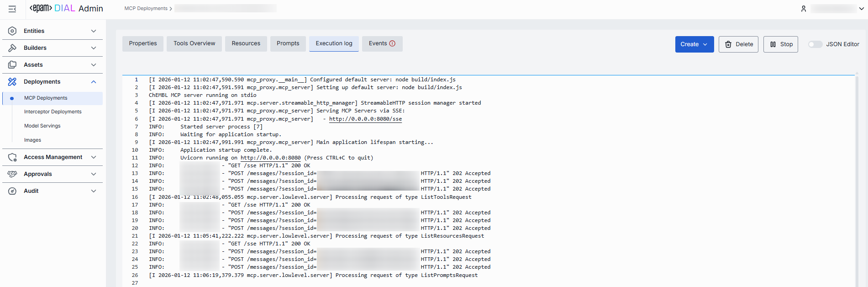868x287 pixels.
Task: Click the Assets folder icon
Action: pyautogui.click(x=12, y=65)
